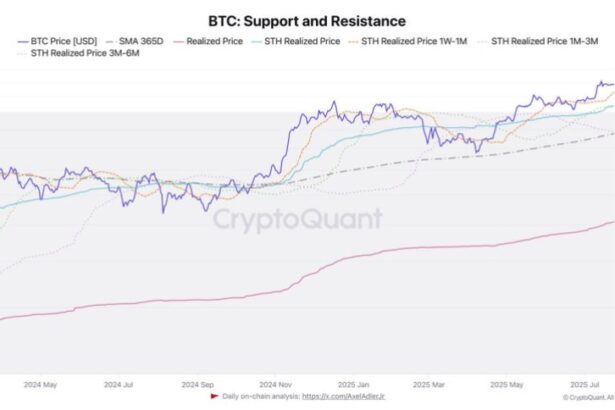Viewport: 615px width, 410px height.
Task: Click the CryptoQuant copyright text at bottom right
Action: click(x=590, y=397)
